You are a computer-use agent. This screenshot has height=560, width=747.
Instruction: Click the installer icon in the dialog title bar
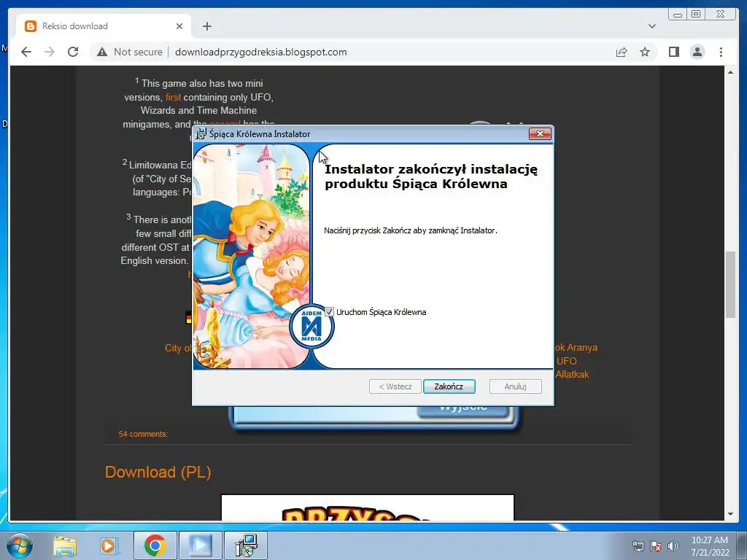(201, 134)
